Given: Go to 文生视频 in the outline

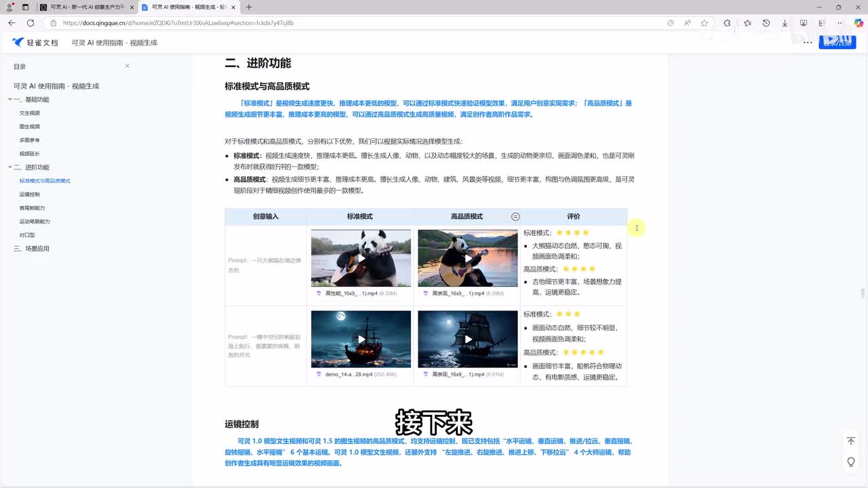Looking at the screenshot, I should coord(30,113).
